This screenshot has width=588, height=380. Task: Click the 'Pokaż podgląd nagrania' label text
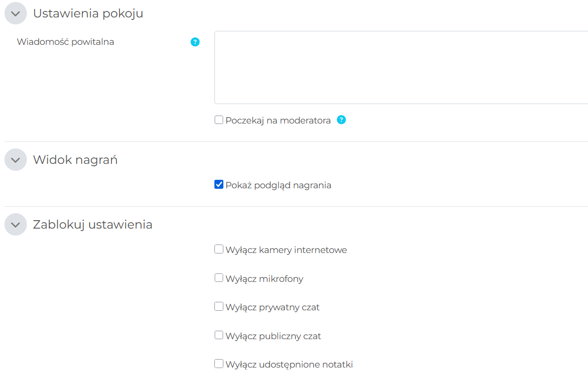pyautogui.click(x=278, y=185)
